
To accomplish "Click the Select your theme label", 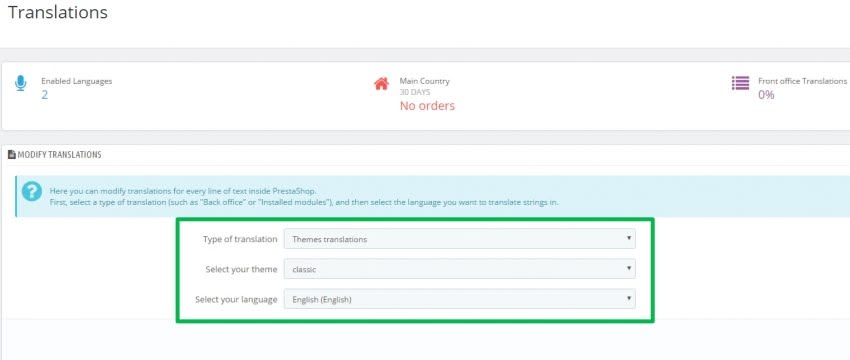I will pyautogui.click(x=241, y=269).
